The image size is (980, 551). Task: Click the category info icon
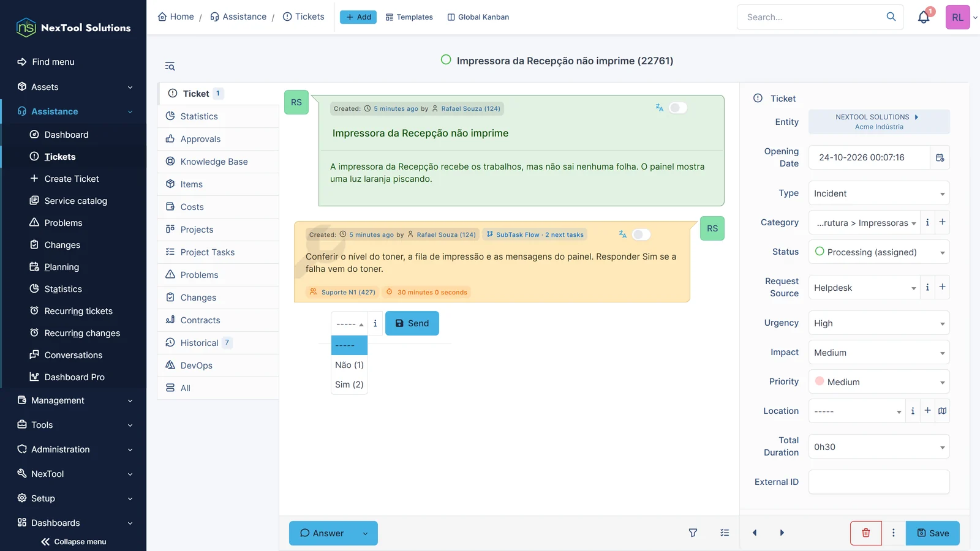927,222
